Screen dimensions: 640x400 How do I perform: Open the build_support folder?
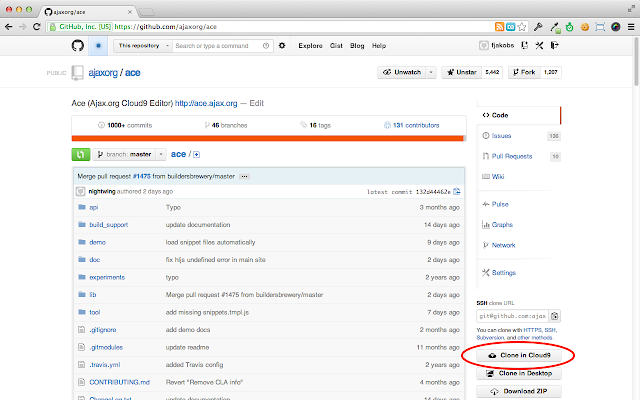pos(109,225)
